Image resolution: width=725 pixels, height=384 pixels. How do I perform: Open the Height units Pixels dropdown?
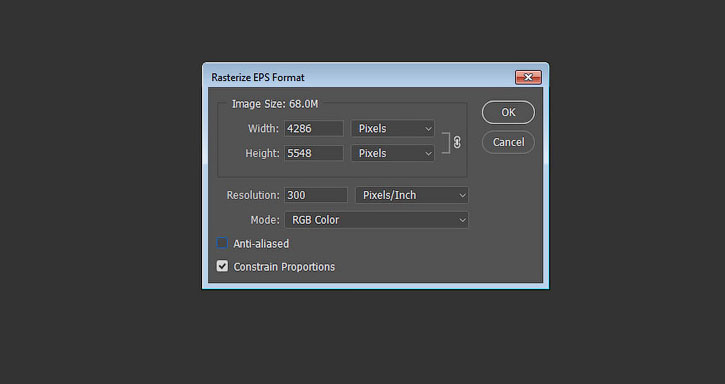pyautogui.click(x=393, y=153)
